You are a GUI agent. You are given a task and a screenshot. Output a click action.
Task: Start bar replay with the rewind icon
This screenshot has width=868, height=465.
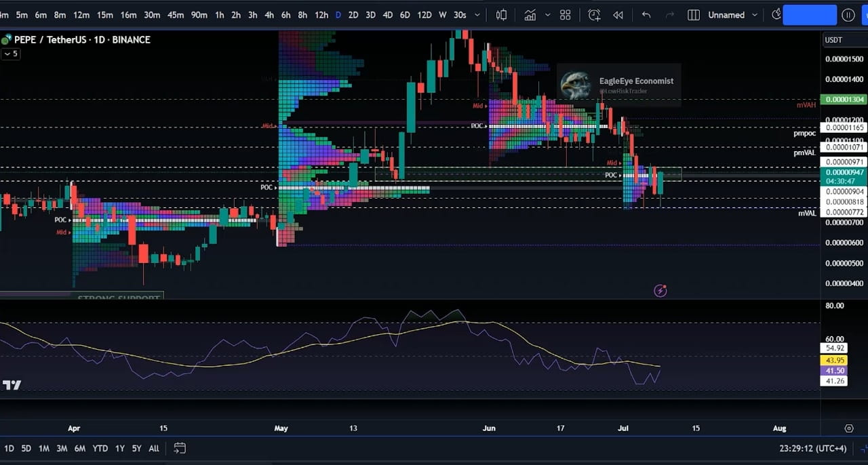coord(618,15)
